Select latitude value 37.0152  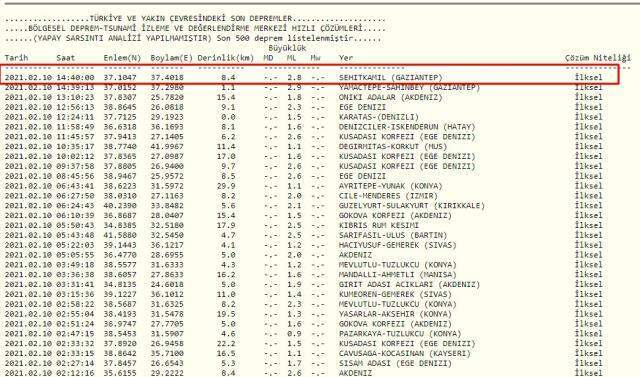[x=120, y=87]
